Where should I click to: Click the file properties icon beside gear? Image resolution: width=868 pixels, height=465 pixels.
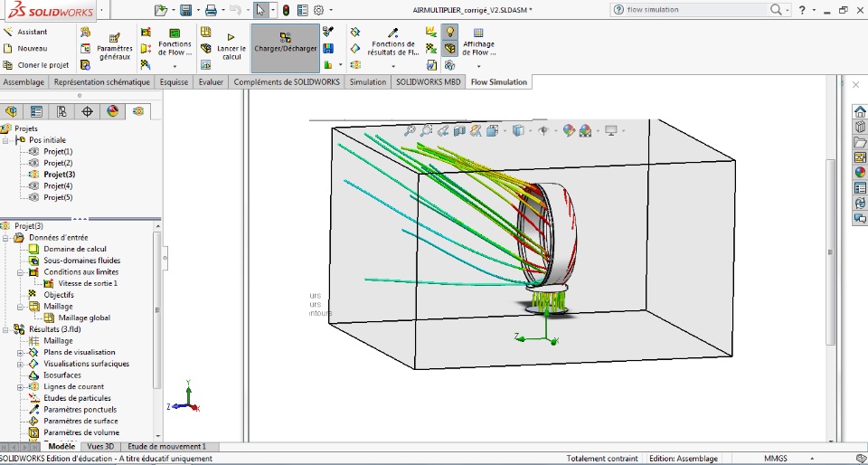(302, 10)
